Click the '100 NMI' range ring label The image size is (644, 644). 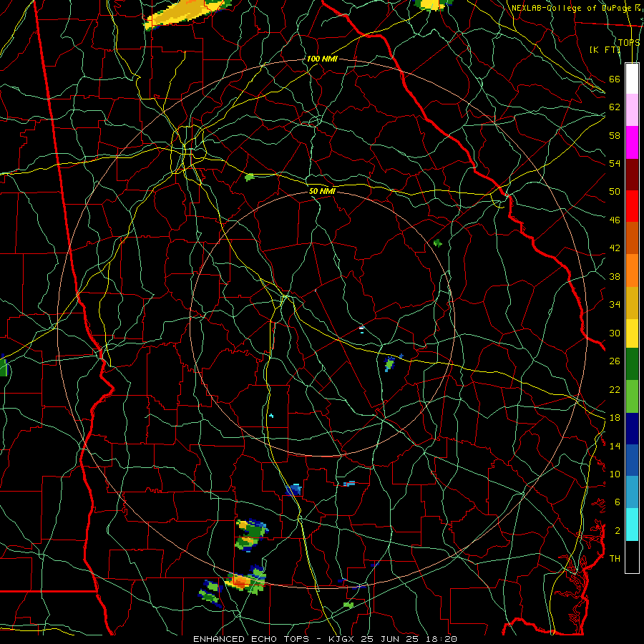[x=322, y=59]
